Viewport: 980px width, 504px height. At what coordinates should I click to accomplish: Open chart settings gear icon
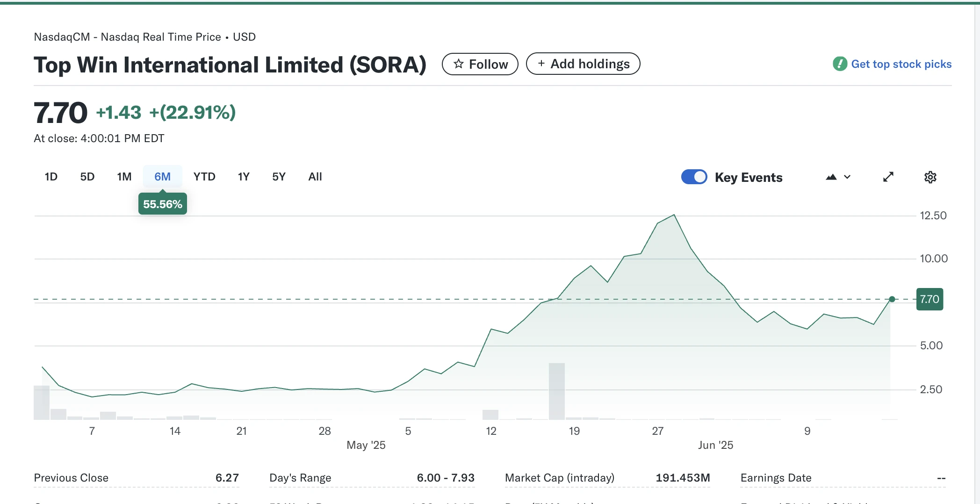click(x=930, y=177)
